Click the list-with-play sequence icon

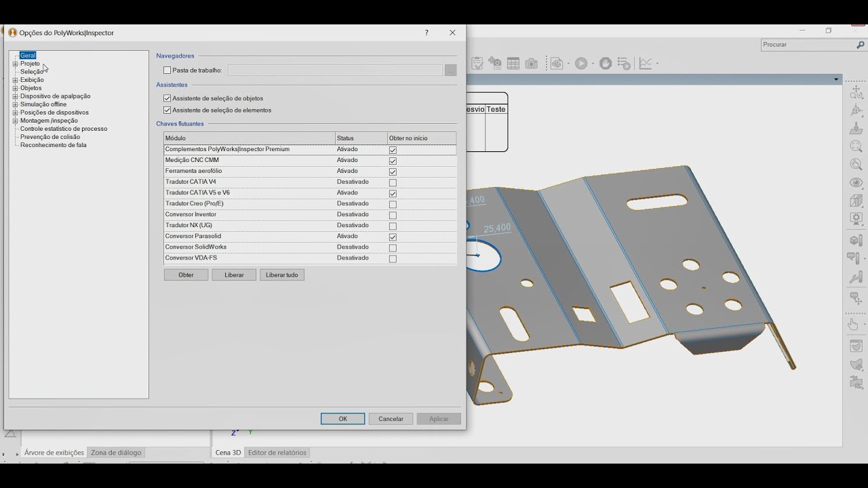624,63
